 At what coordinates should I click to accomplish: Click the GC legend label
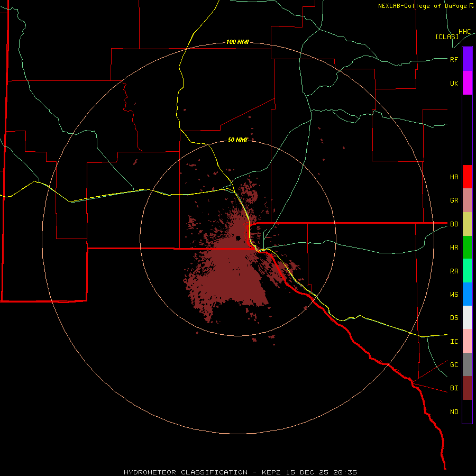pos(454,365)
